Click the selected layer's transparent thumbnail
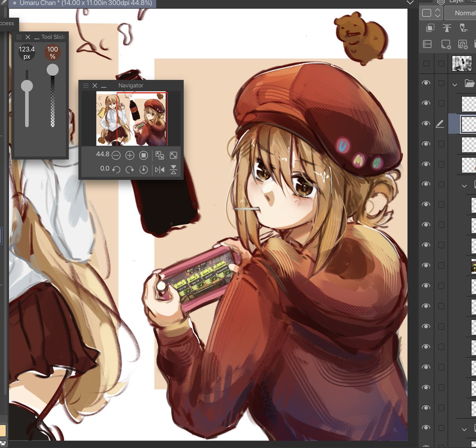476x448 pixels. [468, 124]
